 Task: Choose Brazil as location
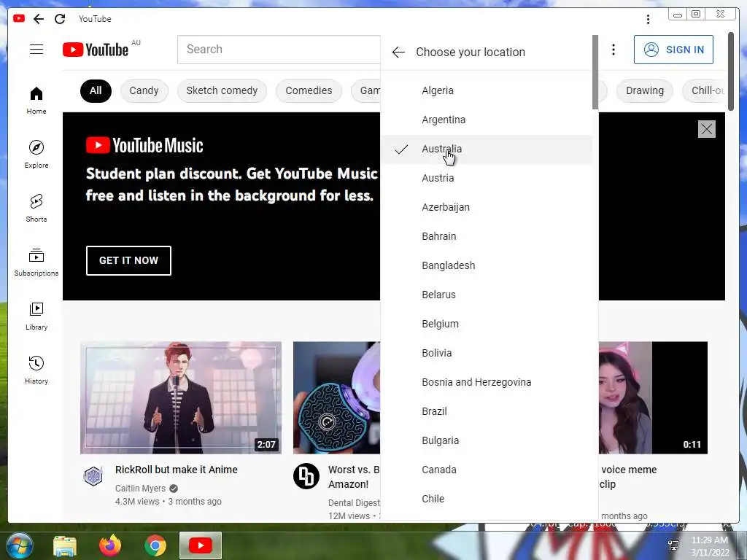click(487, 411)
